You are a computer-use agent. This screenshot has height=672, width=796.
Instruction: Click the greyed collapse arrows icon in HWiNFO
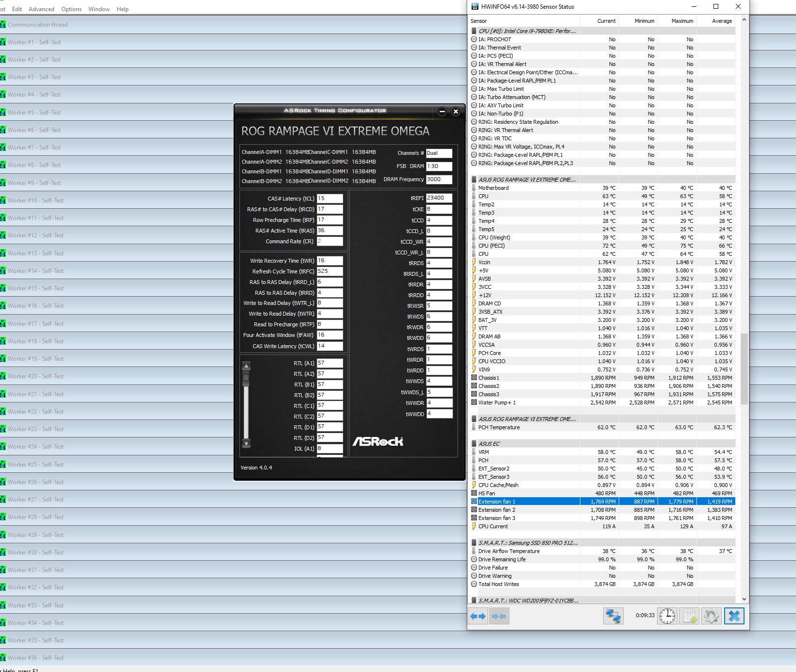pyautogui.click(x=499, y=616)
